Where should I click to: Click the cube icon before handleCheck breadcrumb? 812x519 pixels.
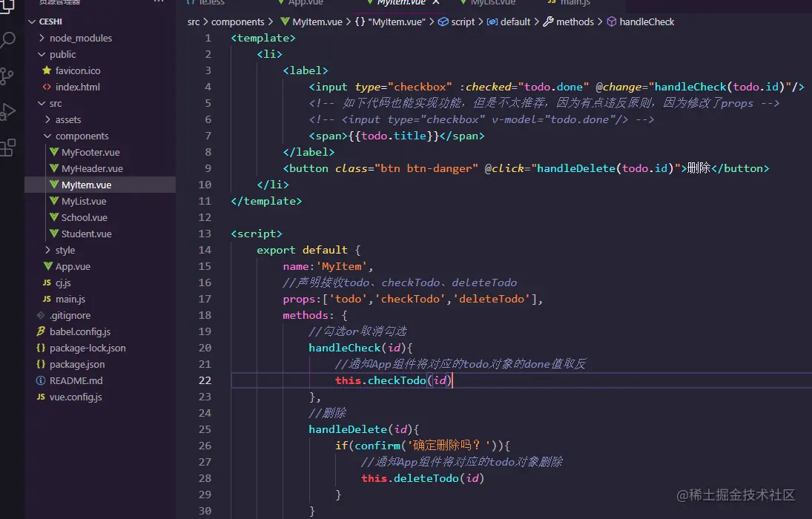tap(612, 22)
